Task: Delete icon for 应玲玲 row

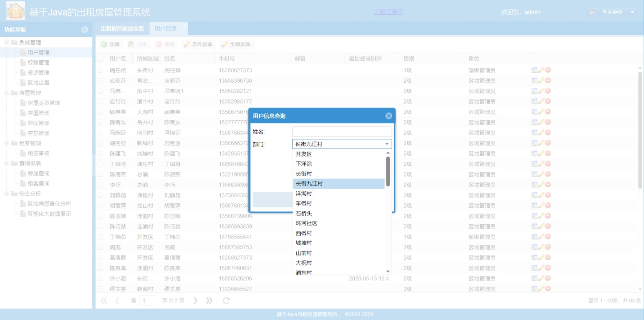Action: click(548, 101)
